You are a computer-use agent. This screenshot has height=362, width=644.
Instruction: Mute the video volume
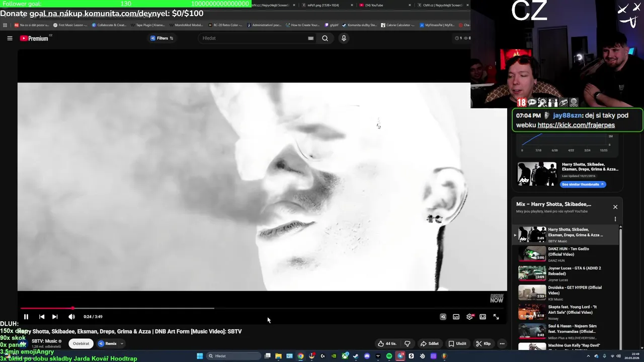coord(71,317)
